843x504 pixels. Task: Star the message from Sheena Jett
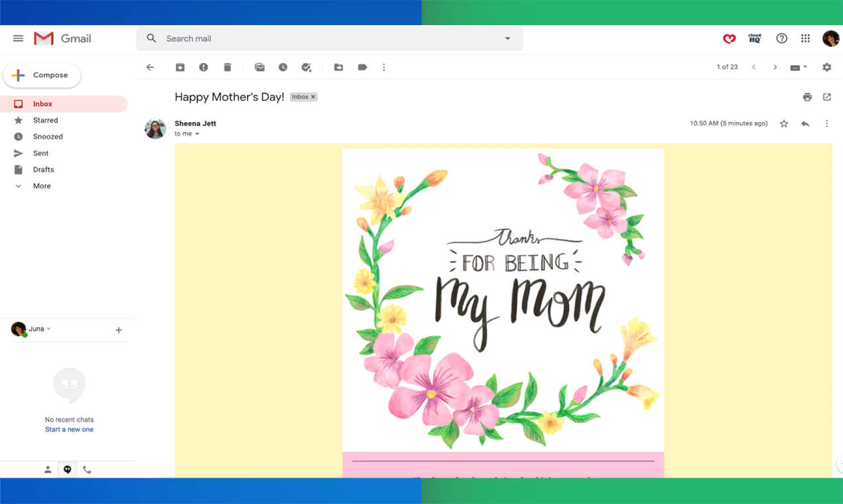pos(784,123)
